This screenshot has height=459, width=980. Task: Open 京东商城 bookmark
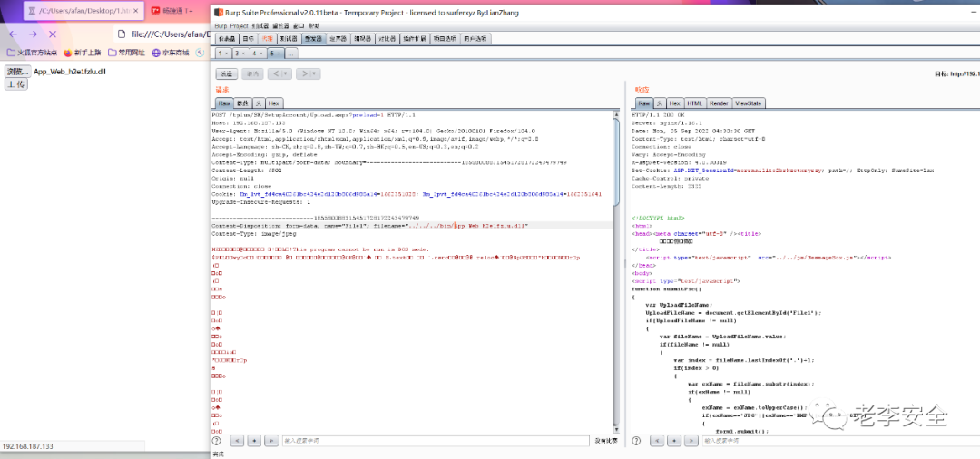click(x=170, y=53)
